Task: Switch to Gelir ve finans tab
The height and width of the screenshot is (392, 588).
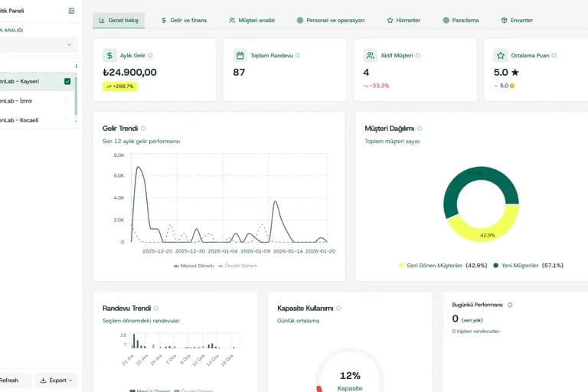Action: 184,20
